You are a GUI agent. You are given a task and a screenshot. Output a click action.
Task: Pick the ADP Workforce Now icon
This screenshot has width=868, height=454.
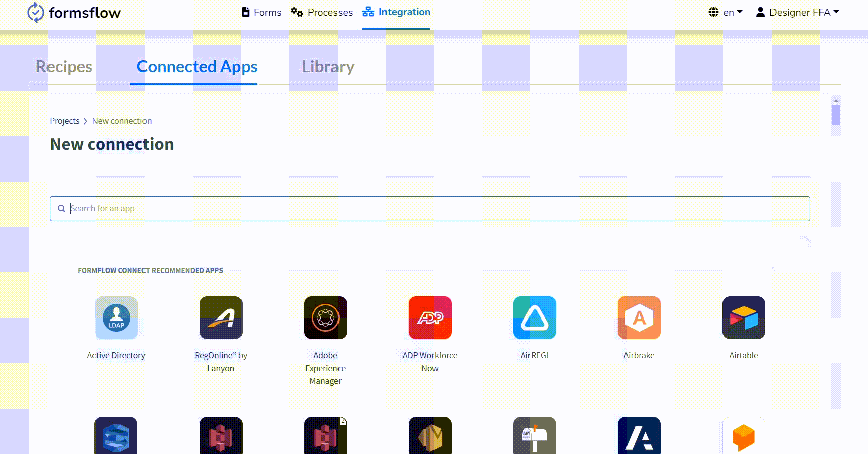[x=430, y=317]
